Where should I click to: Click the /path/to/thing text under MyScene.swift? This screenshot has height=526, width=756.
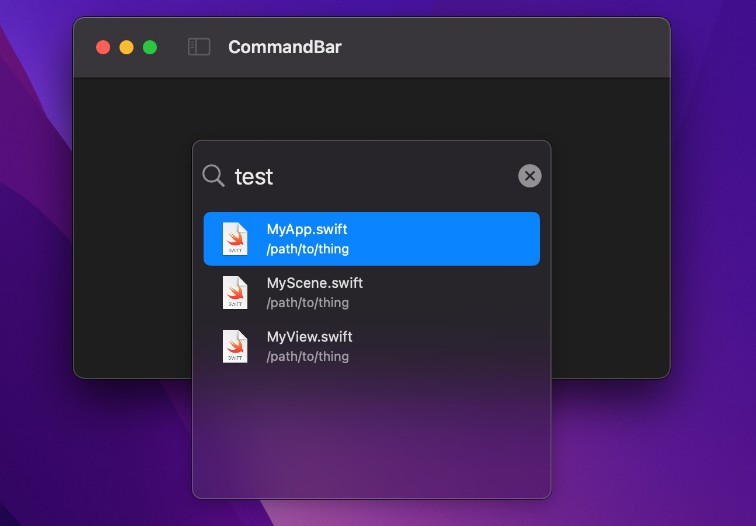pos(307,303)
